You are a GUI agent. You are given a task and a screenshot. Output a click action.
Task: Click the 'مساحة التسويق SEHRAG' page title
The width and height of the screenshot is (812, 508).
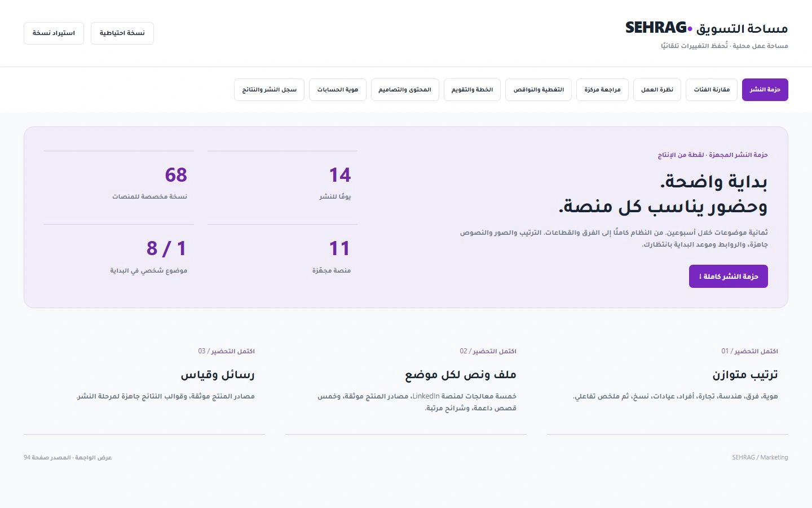click(707, 28)
